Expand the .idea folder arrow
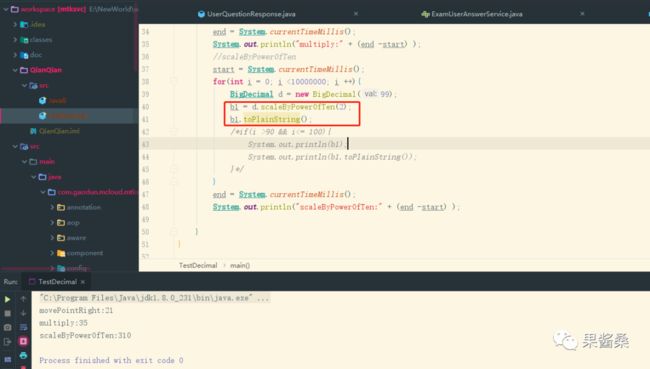Screen dimensions: 650x369 [15, 24]
